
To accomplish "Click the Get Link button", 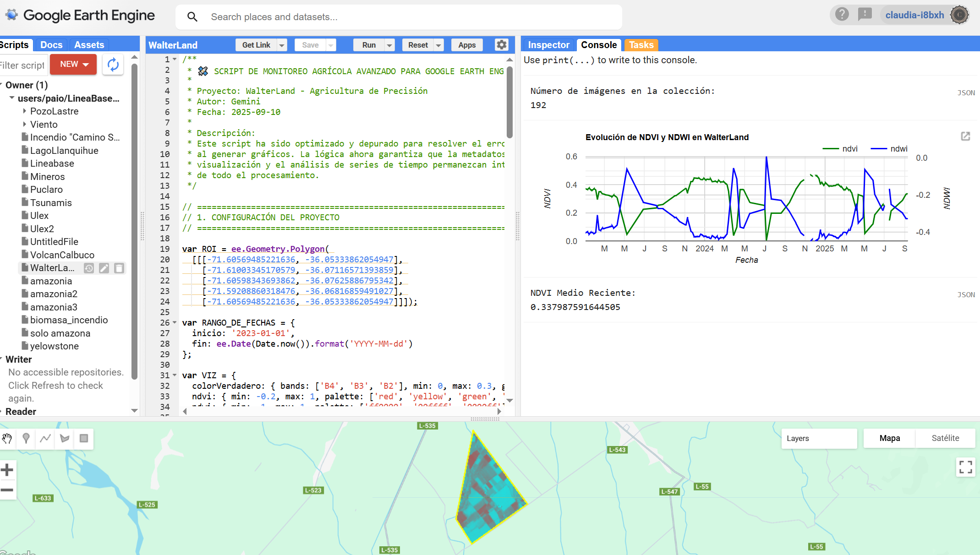I will click(256, 45).
